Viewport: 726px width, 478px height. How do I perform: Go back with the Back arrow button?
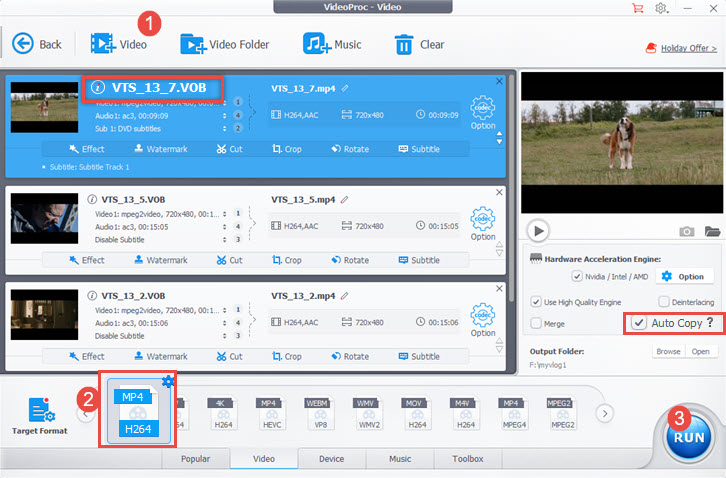pos(36,44)
